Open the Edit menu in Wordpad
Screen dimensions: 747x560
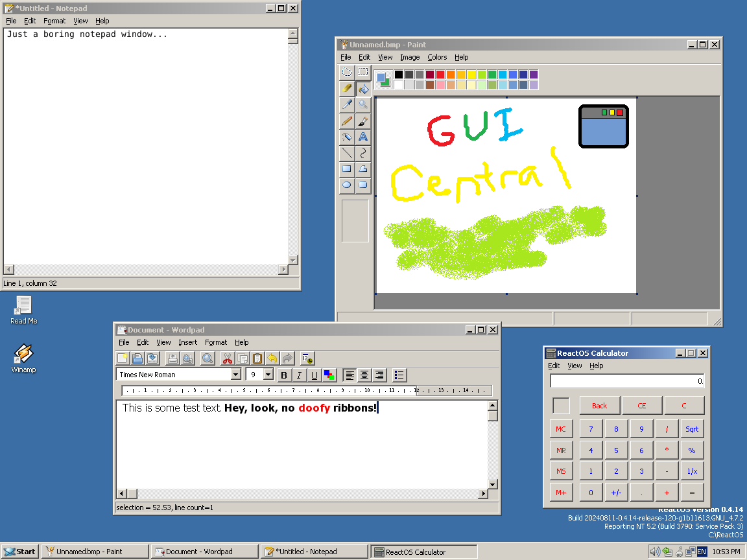[143, 342]
